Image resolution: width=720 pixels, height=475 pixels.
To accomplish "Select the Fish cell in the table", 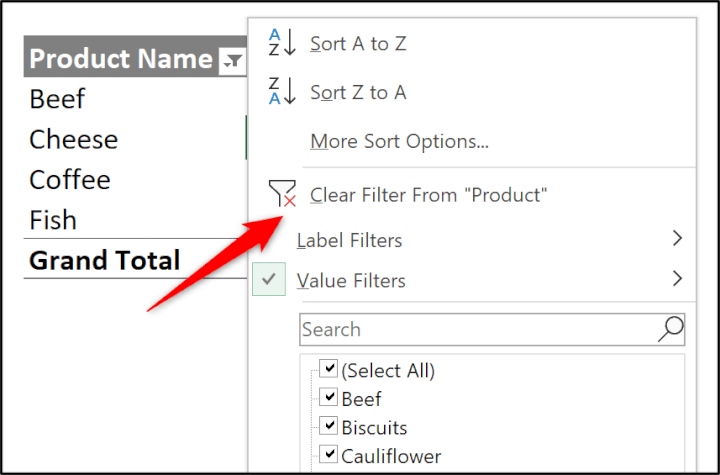I will (x=53, y=220).
